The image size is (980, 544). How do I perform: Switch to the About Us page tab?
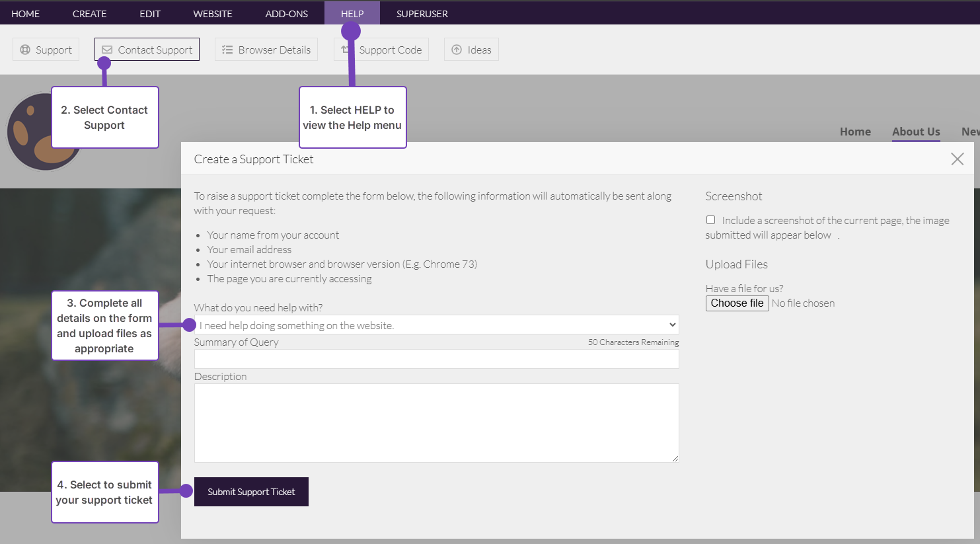pos(916,131)
